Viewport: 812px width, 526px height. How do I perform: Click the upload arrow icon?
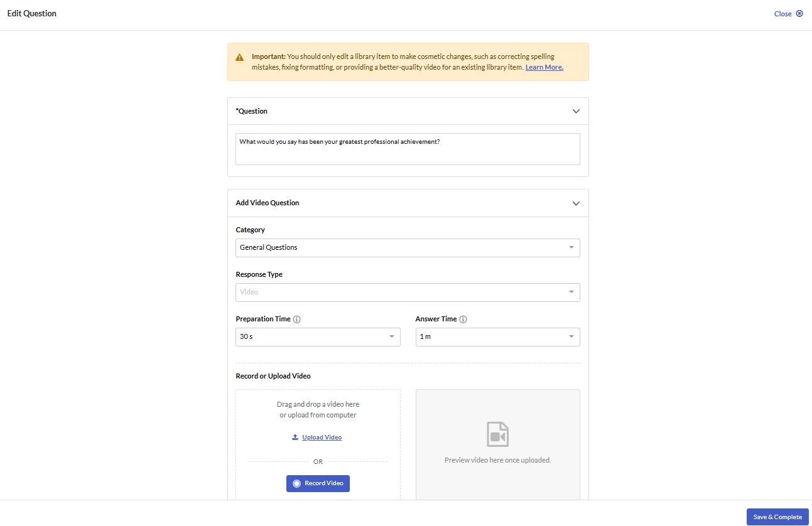295,437
